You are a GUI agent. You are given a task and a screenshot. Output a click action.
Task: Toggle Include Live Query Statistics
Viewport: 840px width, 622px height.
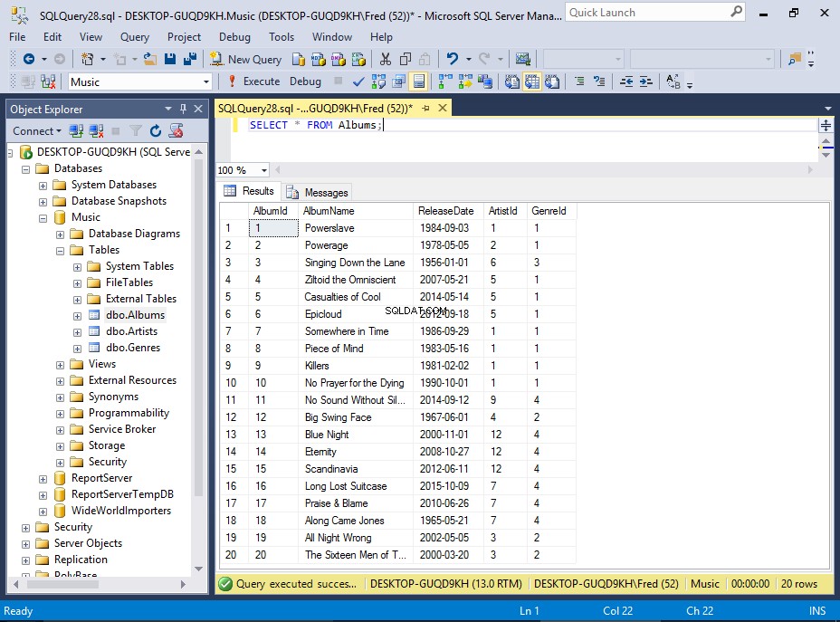pos(465,81)
